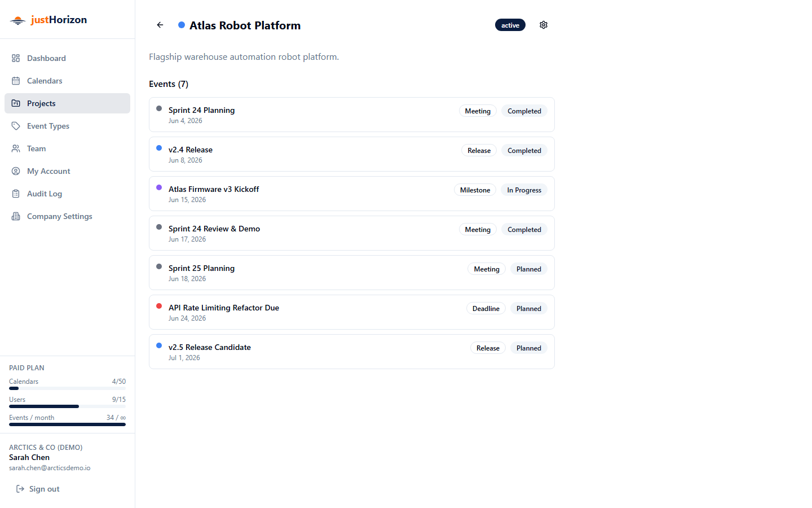Click Completed badge on v2.4 Release
Image resolution: width=812 pixels, height=508 pixels.
pos(524,151)
